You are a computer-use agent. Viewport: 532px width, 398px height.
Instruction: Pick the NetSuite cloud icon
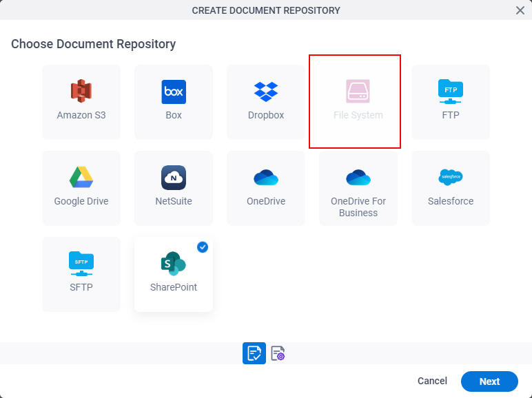pos(174,177)
